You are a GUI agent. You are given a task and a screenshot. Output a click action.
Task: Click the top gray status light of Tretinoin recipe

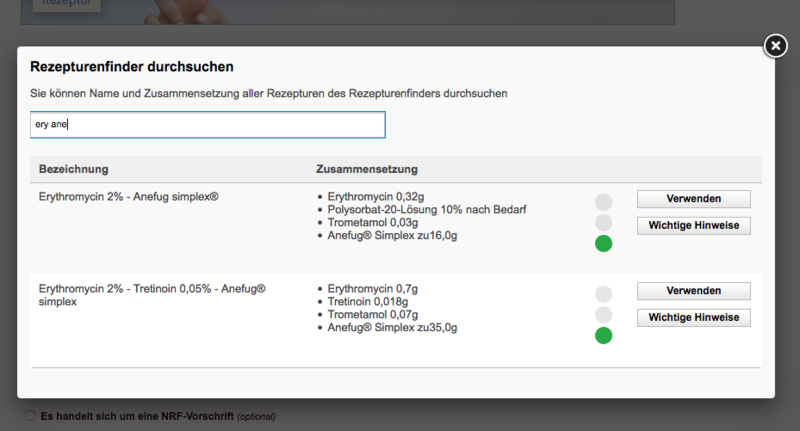tap(603, 294)
